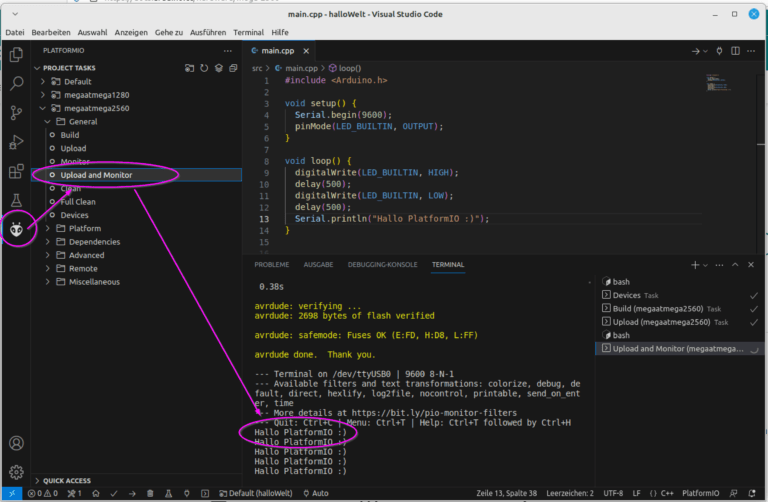Click the editor minimap preview
768x502 pixels.
[x=714, y=80]
